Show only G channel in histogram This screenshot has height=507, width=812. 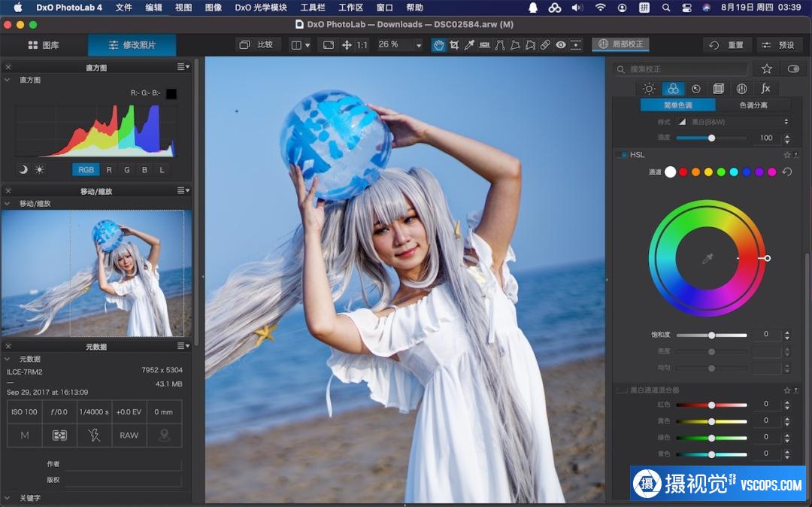tap(127, 169)
